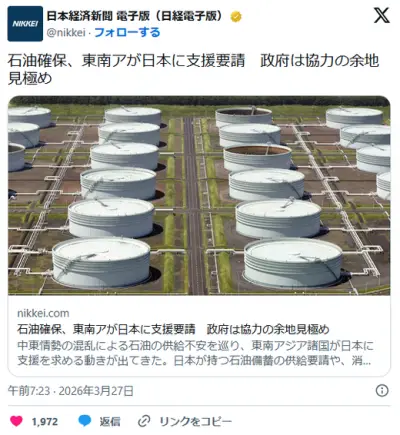Click the blue reply bubble icon
This screenshot has height=435, width=400.
[x=85, y=421]
